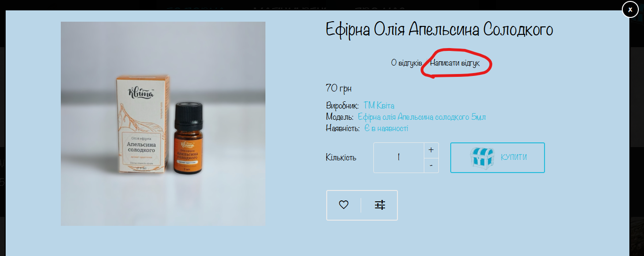Buy the product via КУПИТИ button
The width and height of the screenshot is (644, 256).
click(x=497, y=157)
